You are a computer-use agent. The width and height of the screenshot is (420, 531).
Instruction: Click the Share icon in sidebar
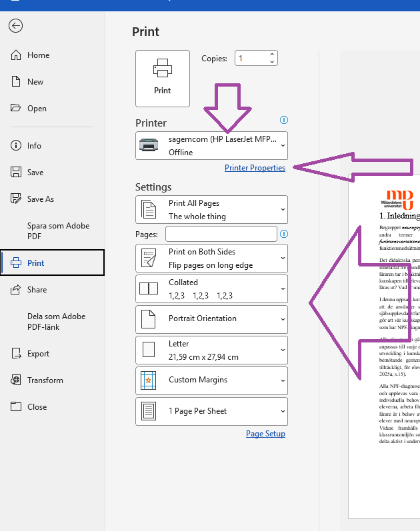(15, 290)
